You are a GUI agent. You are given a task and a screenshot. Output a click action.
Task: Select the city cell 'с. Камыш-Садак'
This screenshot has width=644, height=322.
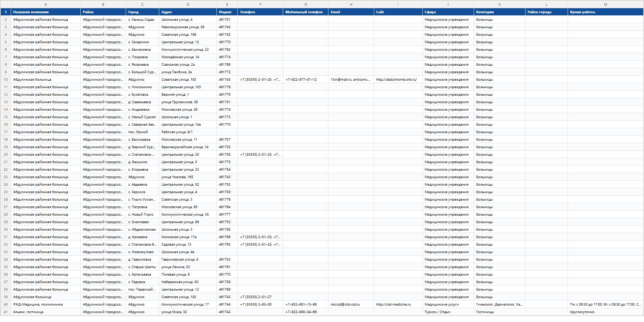tap(142, 20)
